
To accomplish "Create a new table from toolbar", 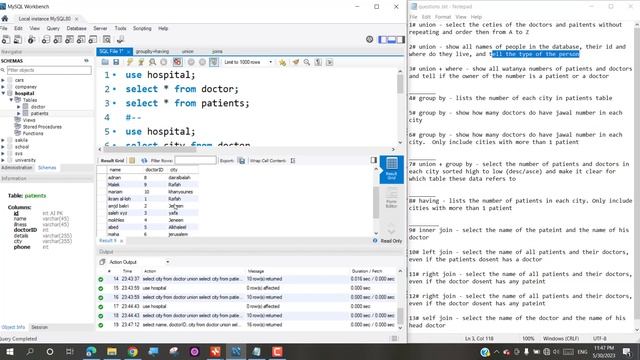I will 58,40.
